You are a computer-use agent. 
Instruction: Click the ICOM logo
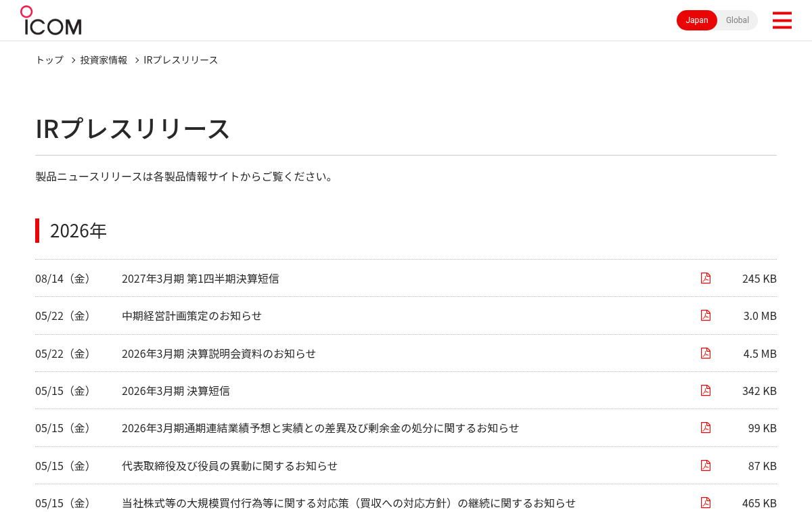(51, 20)
